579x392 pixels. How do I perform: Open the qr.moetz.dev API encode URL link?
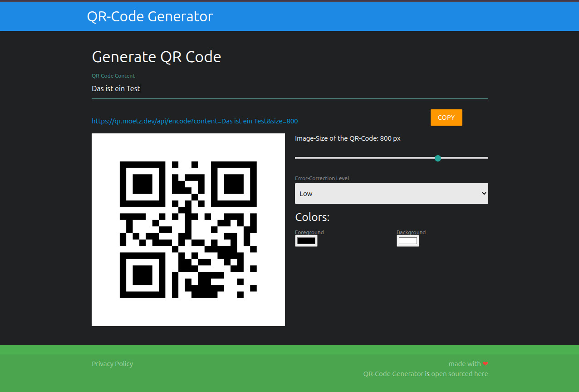[195, 121]
